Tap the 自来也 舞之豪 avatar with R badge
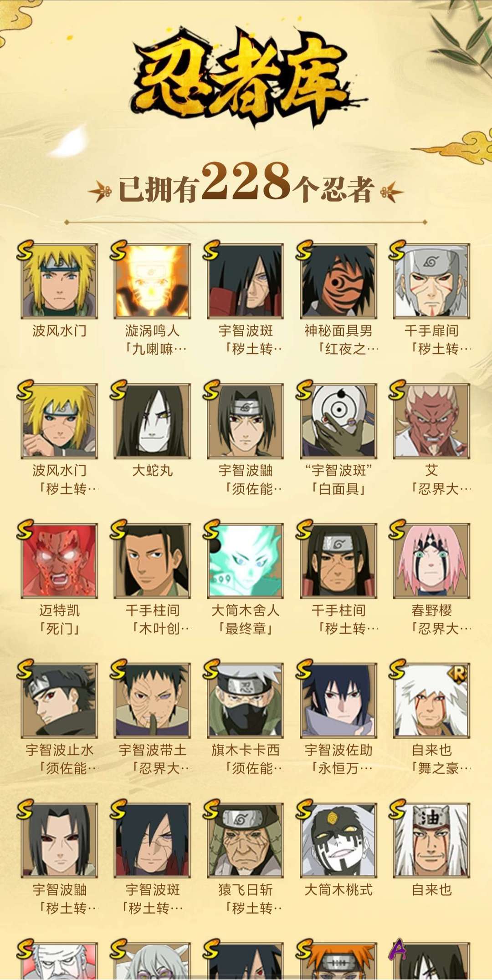492x980 pixels. click(431, 701)
